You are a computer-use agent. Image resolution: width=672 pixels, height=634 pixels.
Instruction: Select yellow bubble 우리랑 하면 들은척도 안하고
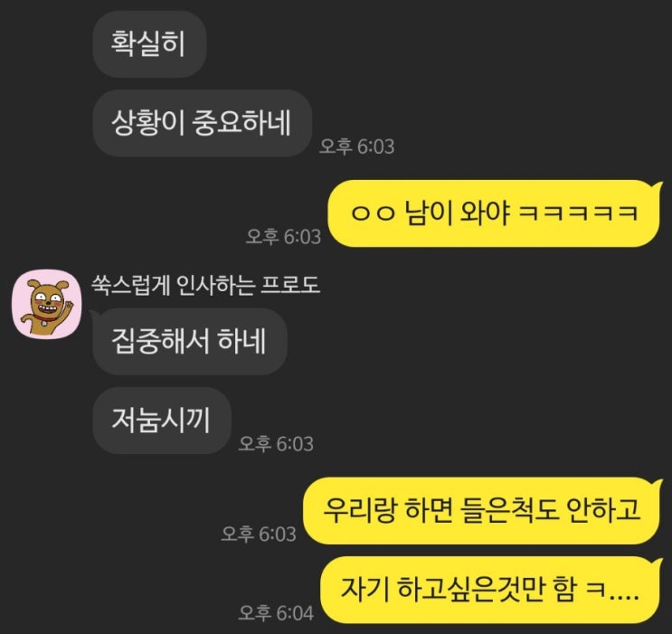[x=482, y=510]
